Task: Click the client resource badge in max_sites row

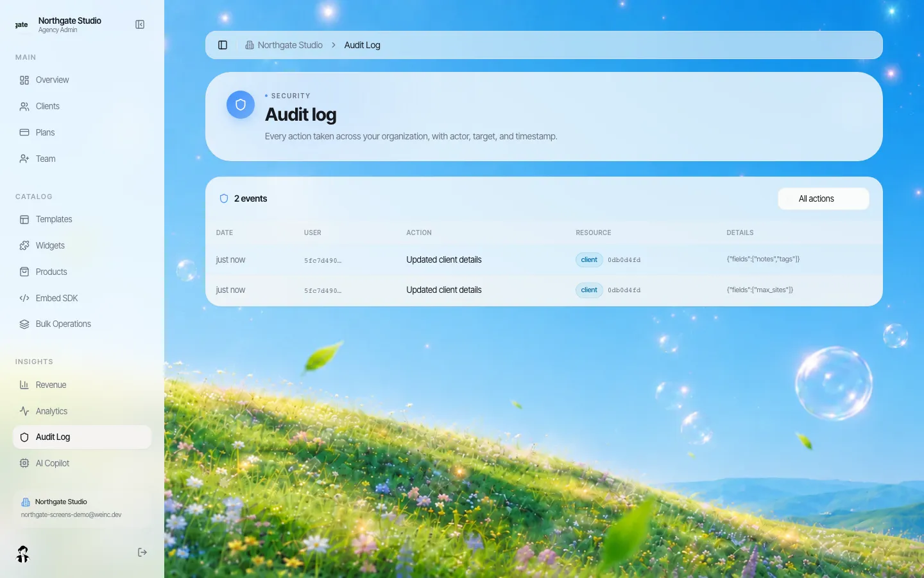Action: (589, 290)
